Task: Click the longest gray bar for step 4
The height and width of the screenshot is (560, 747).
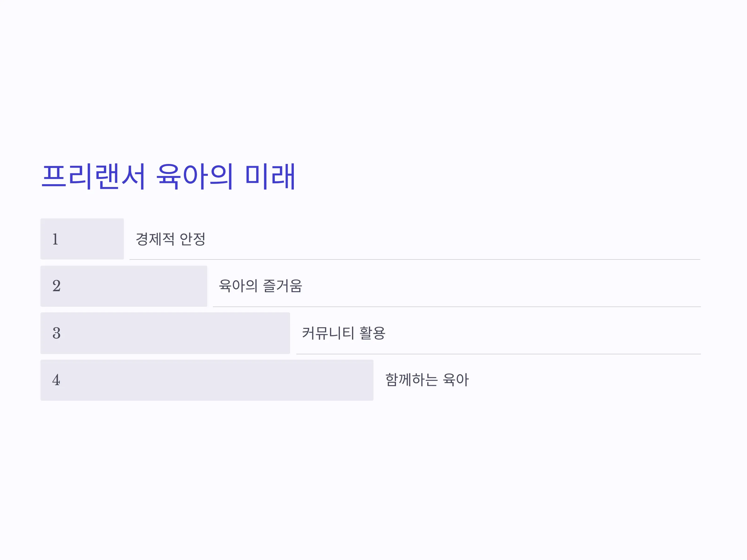Action: click(207, 380)
